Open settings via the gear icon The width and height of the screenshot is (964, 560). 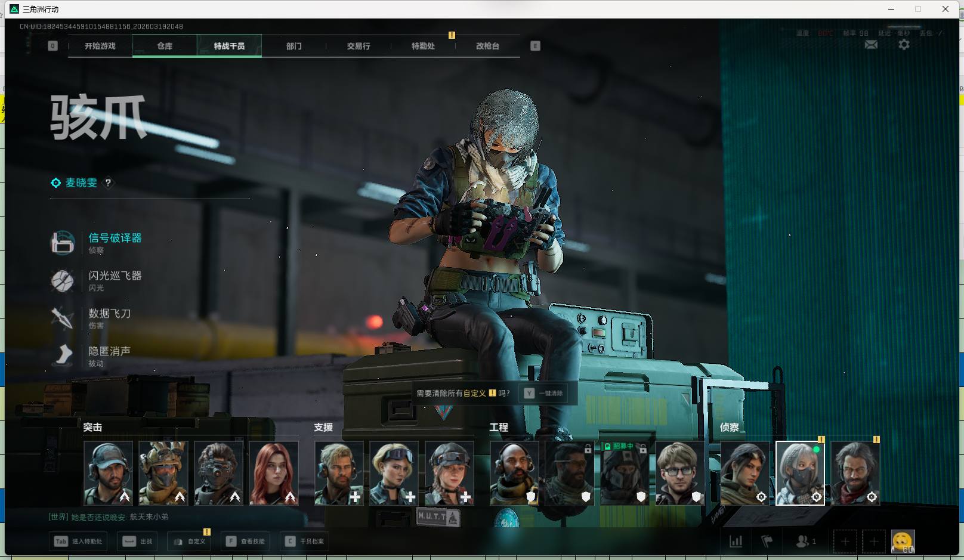[x=904, y=45]
